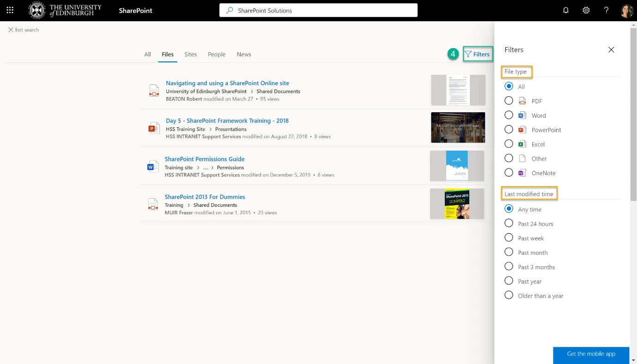637x364 pixels.
Task: Close the Filters panel
Action: (x=611, y=49)
